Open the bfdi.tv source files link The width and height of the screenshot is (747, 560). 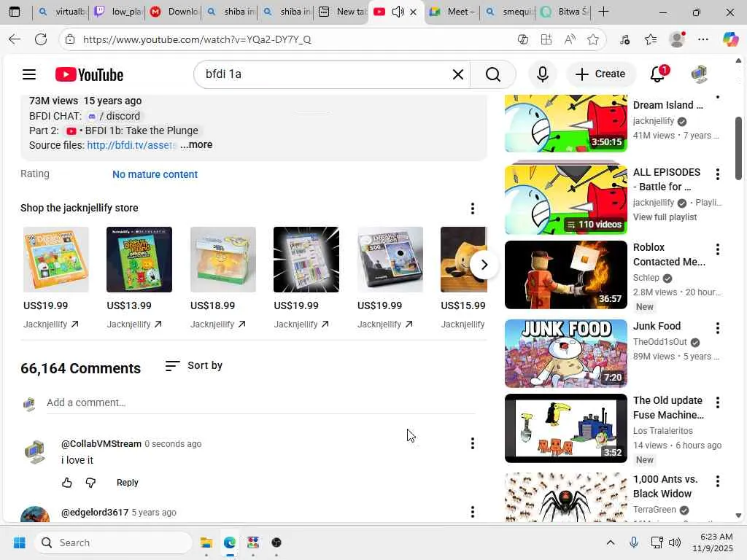[x=132, y=145]
